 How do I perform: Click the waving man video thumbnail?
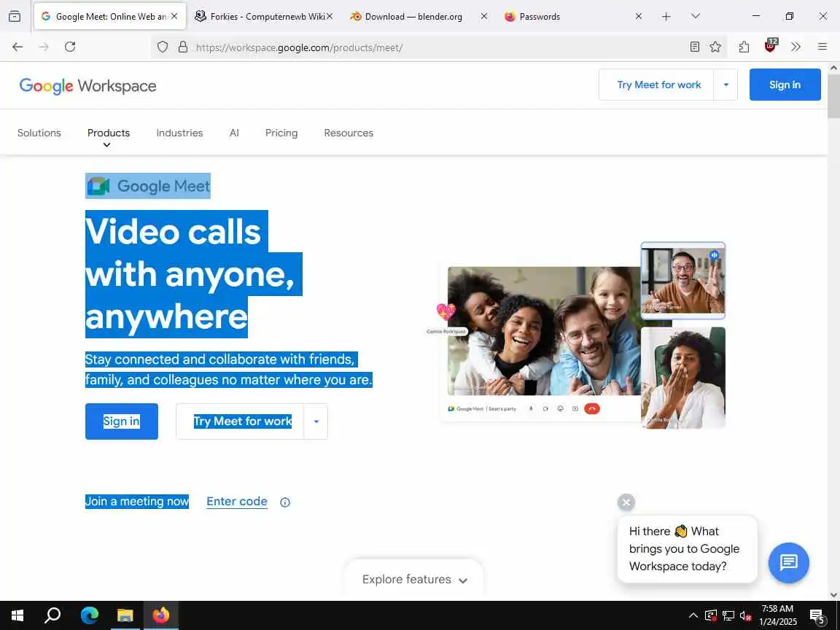click(683, 280)
